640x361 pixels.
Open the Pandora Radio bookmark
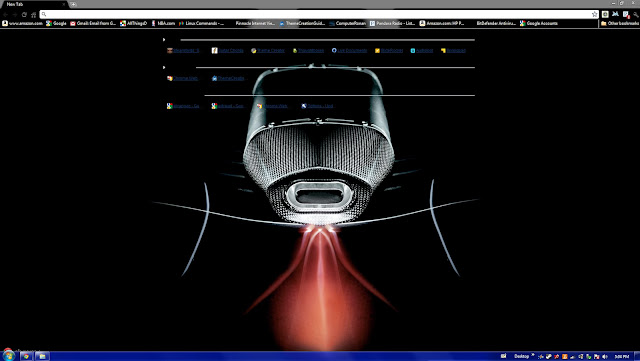pos(392,23)
